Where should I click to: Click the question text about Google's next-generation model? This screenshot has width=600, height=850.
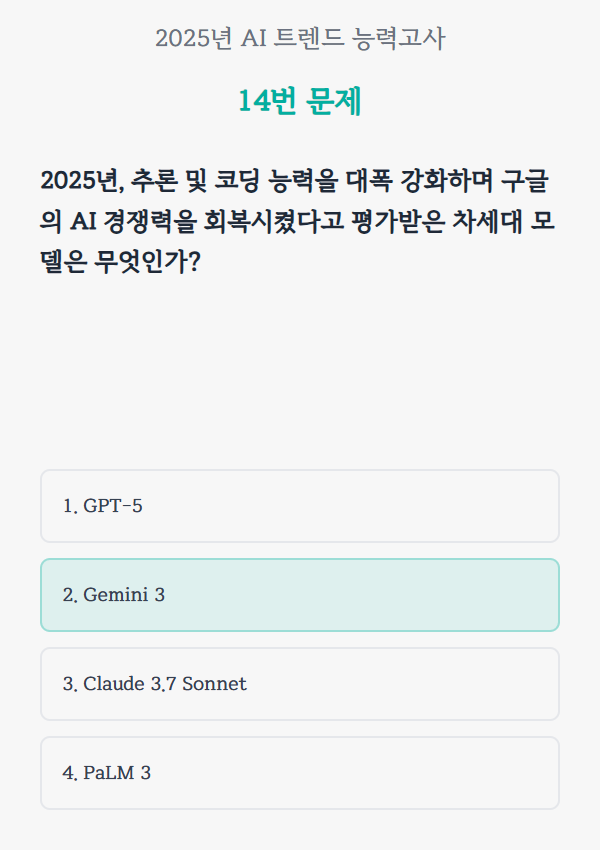(298, 222)
